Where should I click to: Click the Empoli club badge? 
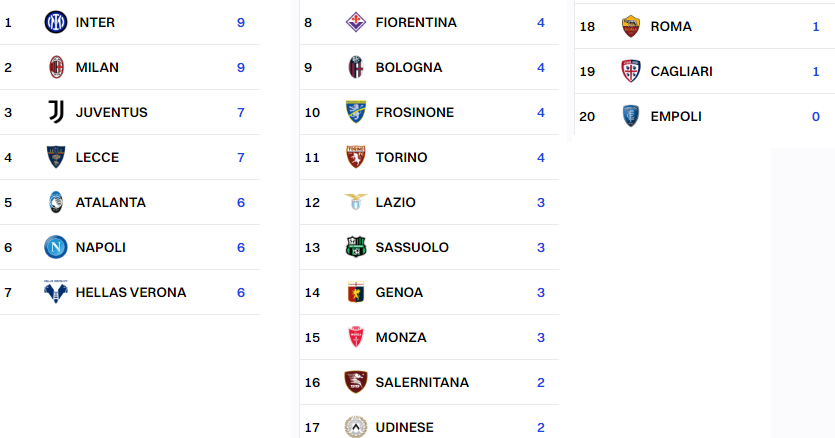click(x=631, y=116)
